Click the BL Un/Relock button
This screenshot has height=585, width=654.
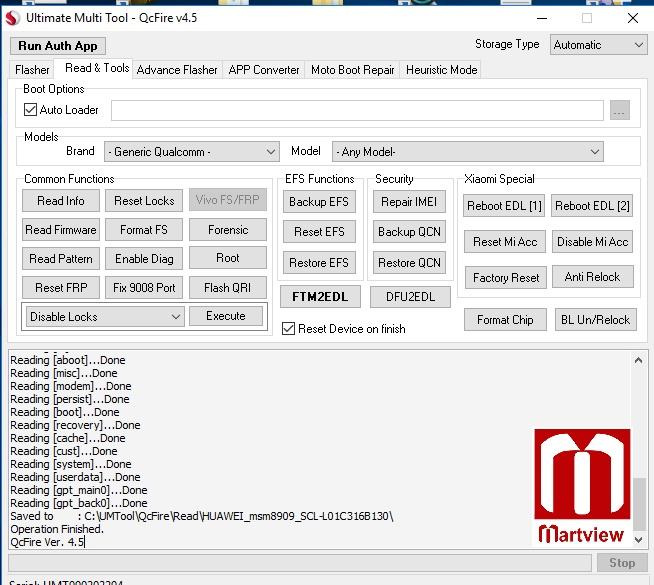pos(596,320)
